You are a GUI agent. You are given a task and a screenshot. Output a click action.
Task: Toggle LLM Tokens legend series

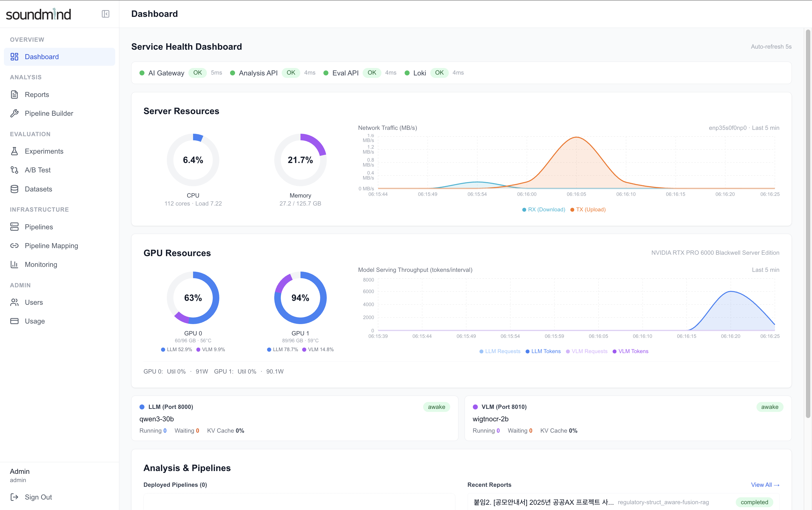point(543,351)
